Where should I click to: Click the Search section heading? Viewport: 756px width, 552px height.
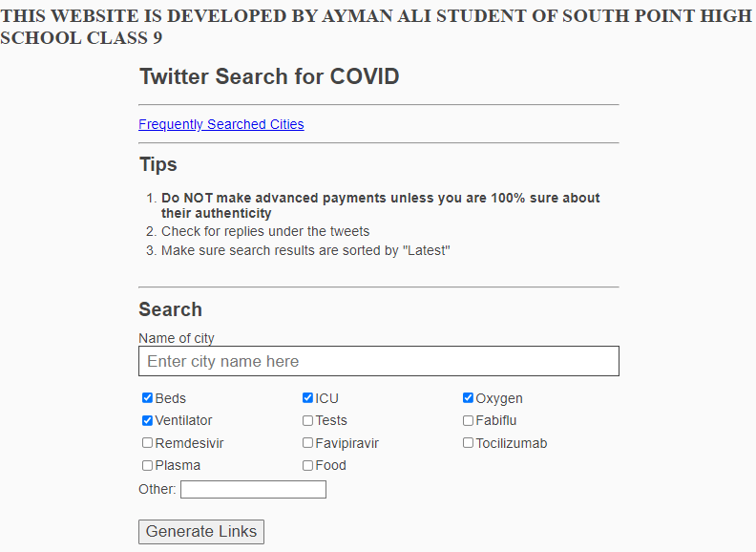coord(170,309)
